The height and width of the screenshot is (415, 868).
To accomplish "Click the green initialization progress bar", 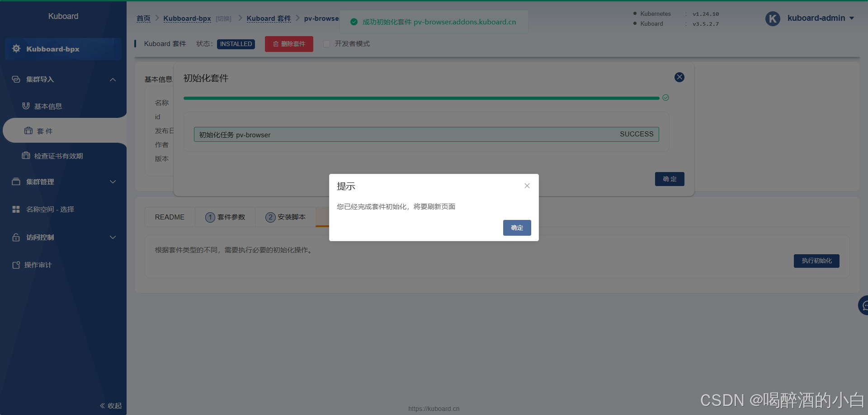I will click(420, 98).
